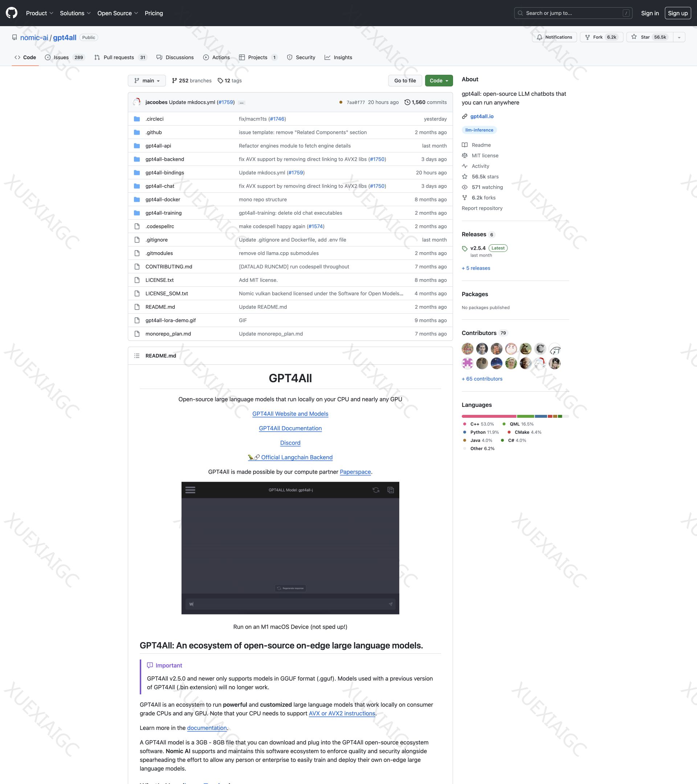Open the gpt4all-backend folder
Screen dimensions: 697x784
(x=164, y=159)
